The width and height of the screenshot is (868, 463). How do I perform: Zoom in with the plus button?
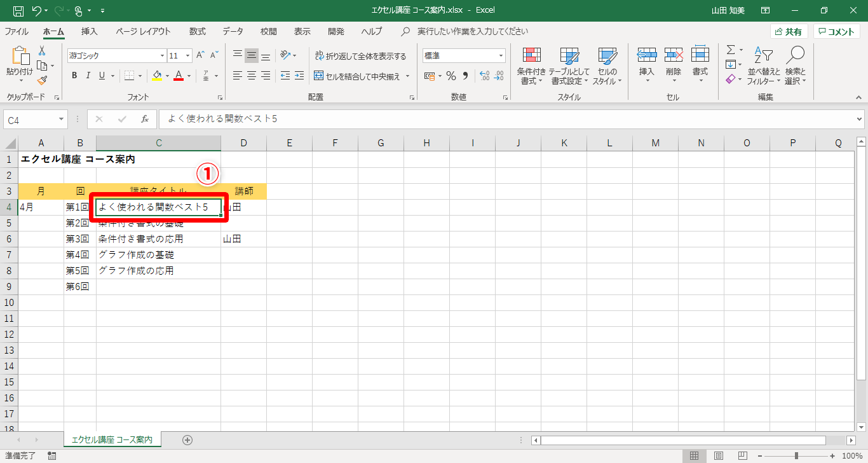[x=833, y=455]
